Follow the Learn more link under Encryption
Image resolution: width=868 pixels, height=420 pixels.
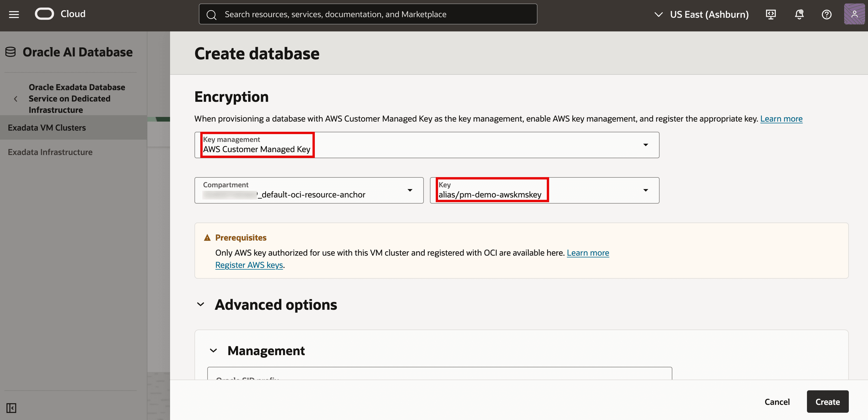pyautogui.click(x=781, y=119)
